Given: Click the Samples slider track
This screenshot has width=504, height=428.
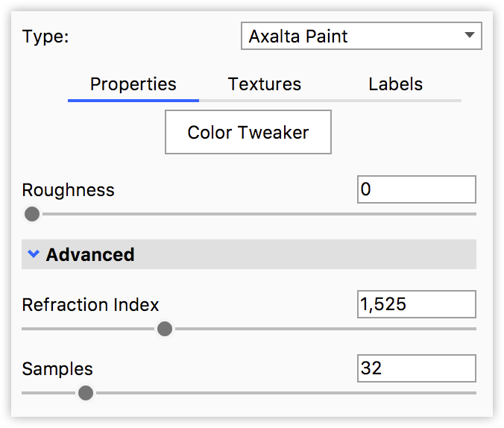Looking at the screenshot, I should (x=283, y=393).
